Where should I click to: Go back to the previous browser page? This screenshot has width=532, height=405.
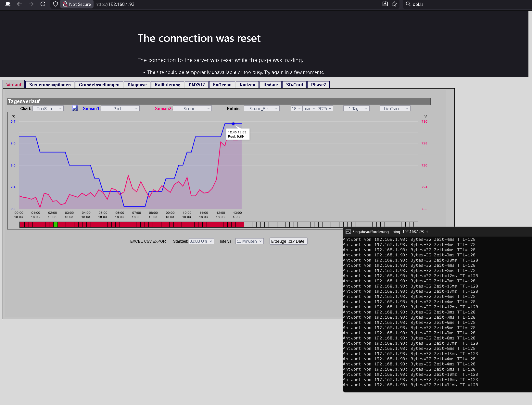(19, 4)
